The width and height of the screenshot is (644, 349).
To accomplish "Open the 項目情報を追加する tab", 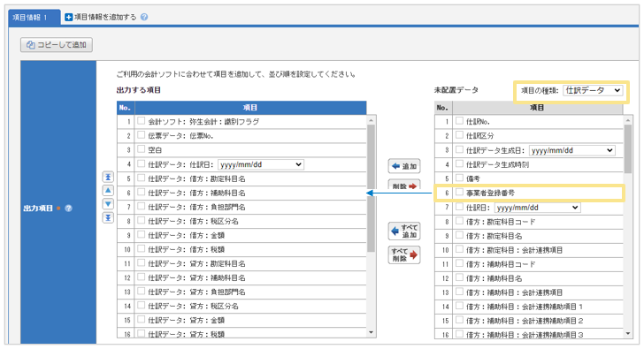I will point(101,17).
